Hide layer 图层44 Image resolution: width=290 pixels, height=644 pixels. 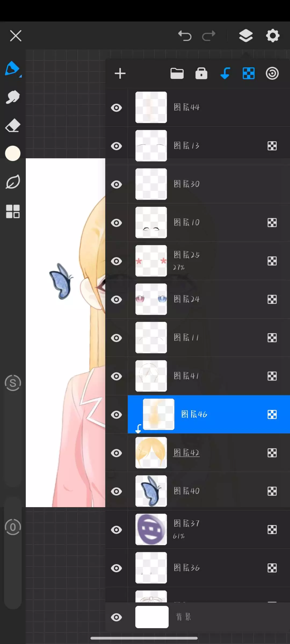click(117, 108)
